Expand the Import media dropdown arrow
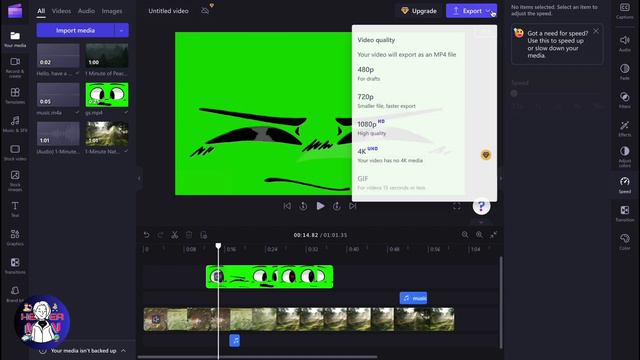 point(121,30)
